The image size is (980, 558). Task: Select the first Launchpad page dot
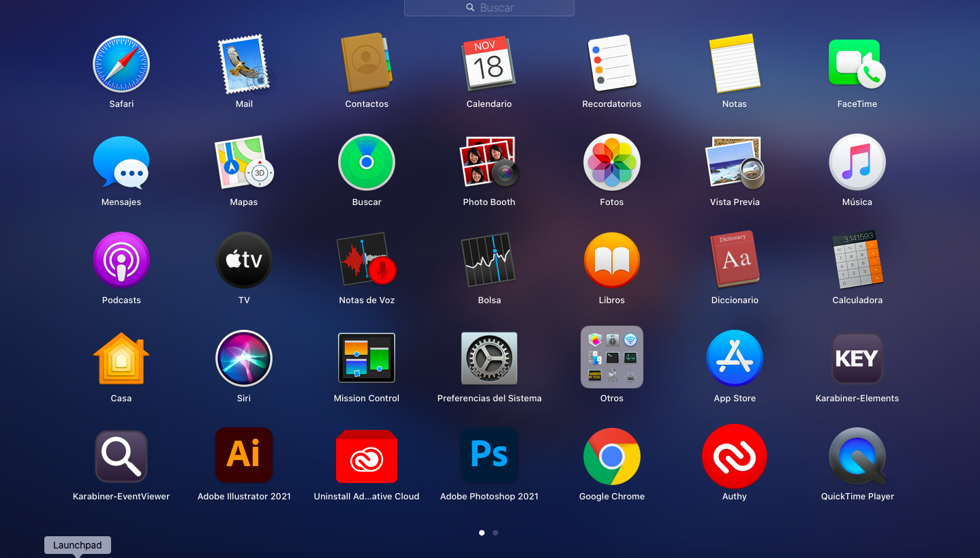pos(482,533)
